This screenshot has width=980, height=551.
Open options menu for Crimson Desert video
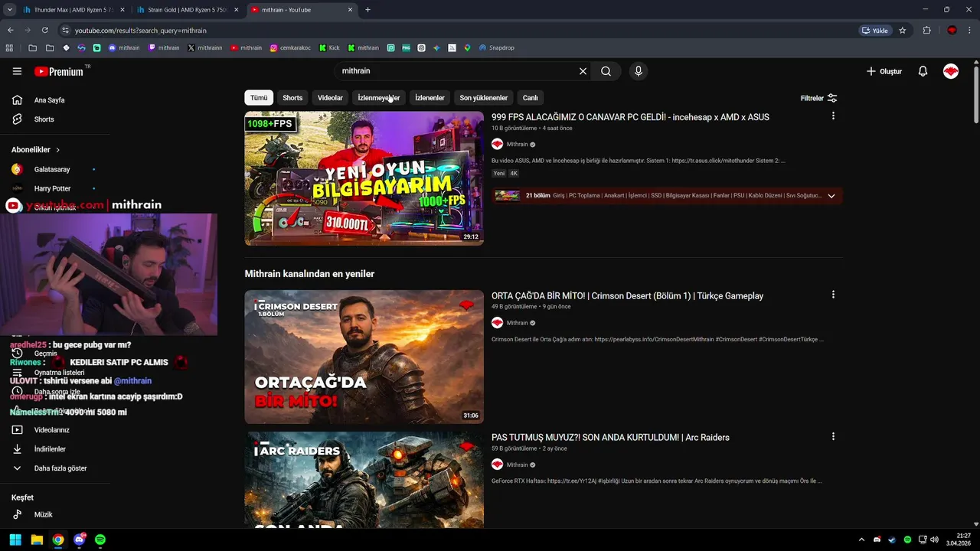[833, 295]
